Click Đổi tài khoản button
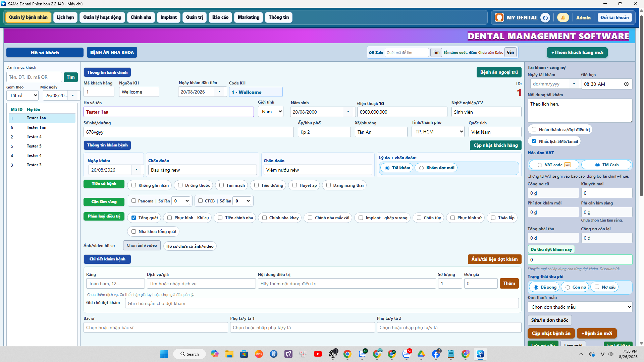644x362 pixels. (615, 17)
